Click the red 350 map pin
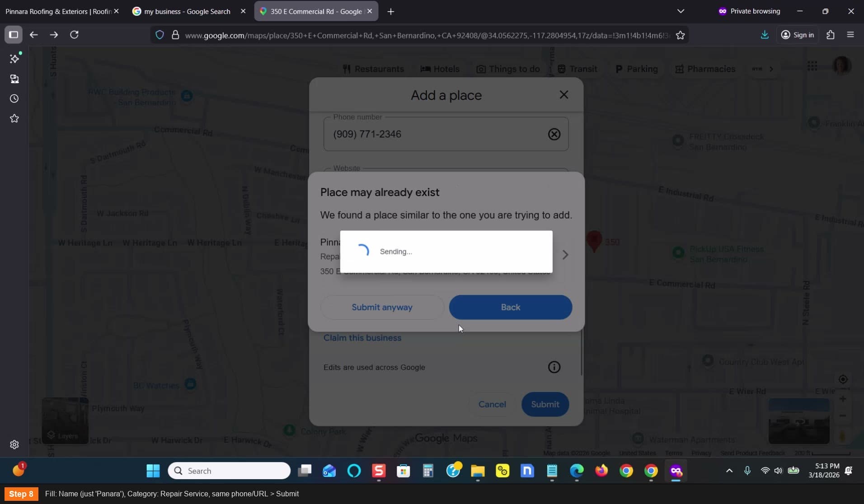 [x=594, y=241]
